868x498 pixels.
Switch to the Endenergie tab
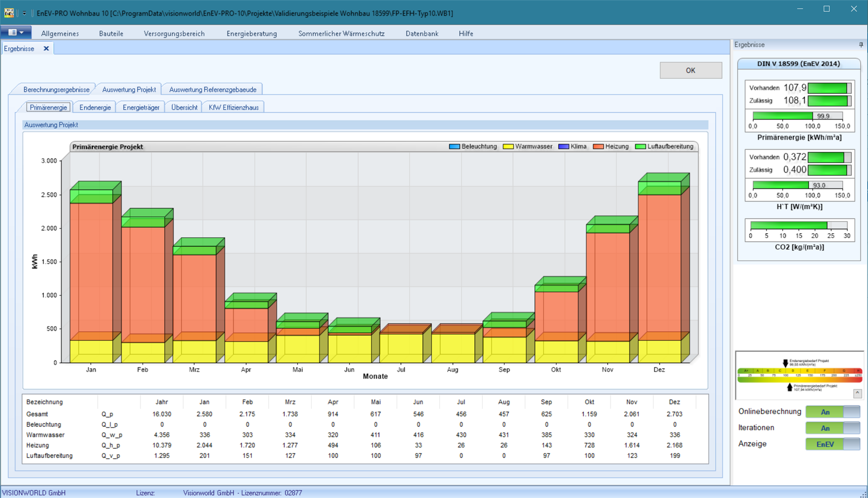click(x=95, y=107)
